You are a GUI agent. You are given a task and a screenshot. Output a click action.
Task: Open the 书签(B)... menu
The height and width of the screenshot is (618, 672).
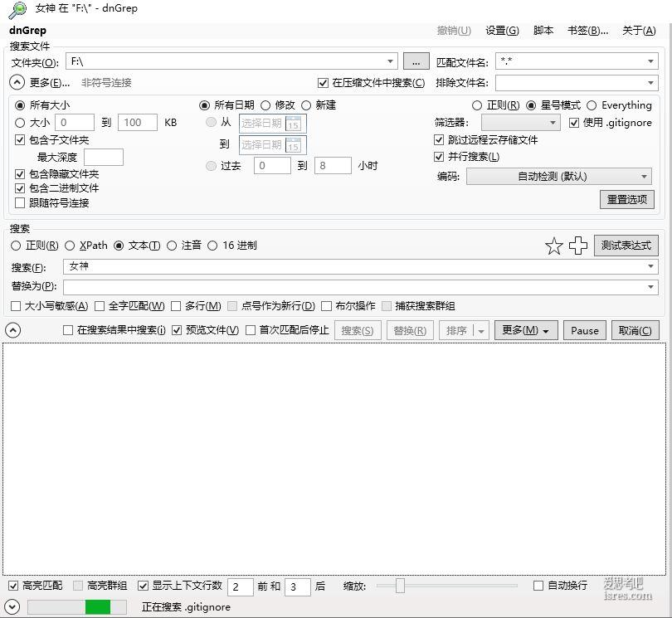coord(587,31)
